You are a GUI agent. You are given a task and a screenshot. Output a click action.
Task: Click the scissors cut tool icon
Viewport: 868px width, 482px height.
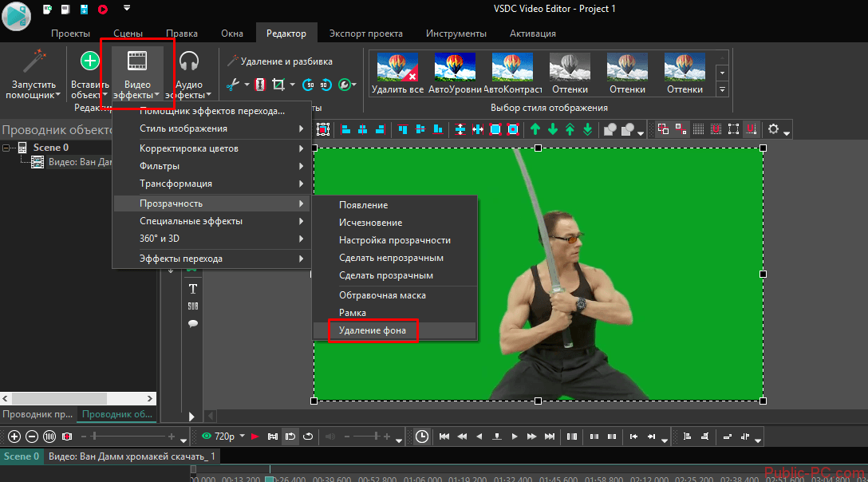click(233, 85)
